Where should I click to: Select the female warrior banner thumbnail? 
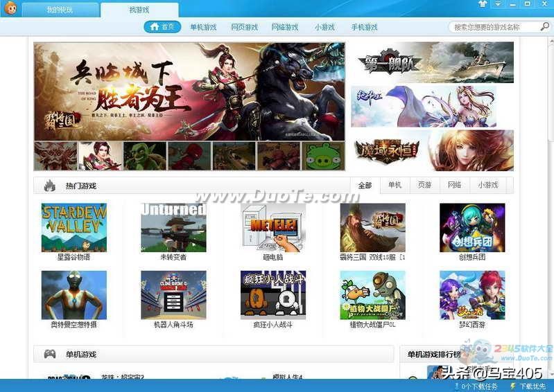coord(100,156)
